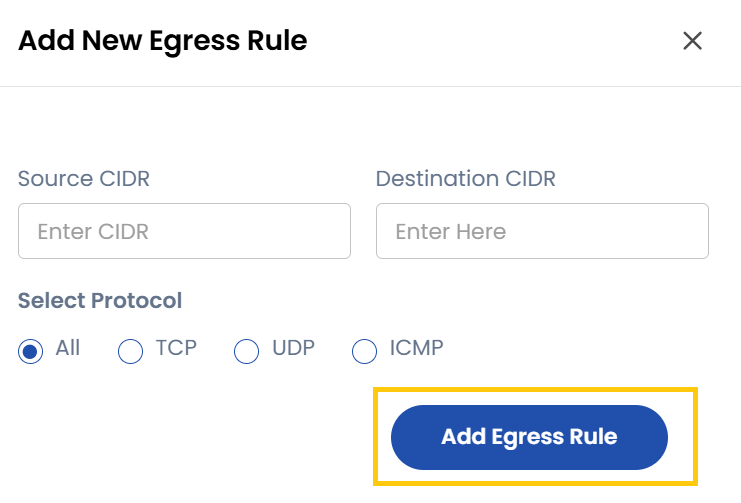Image resolution: width=741 pixels, height=503 pixels.
Task: Click the Source CIDR input field
Action: [x=184, y=231]
